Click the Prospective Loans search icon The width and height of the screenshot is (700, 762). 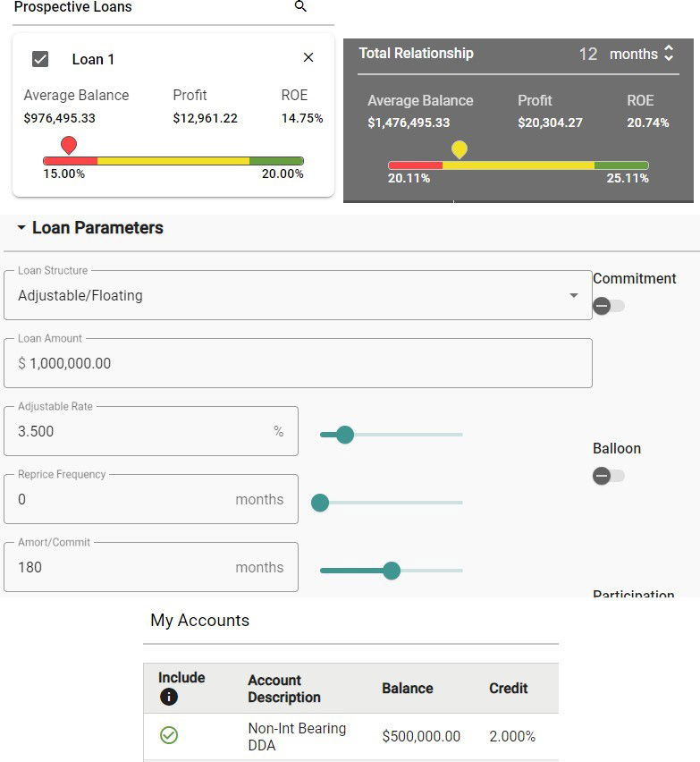pos(300,7)
